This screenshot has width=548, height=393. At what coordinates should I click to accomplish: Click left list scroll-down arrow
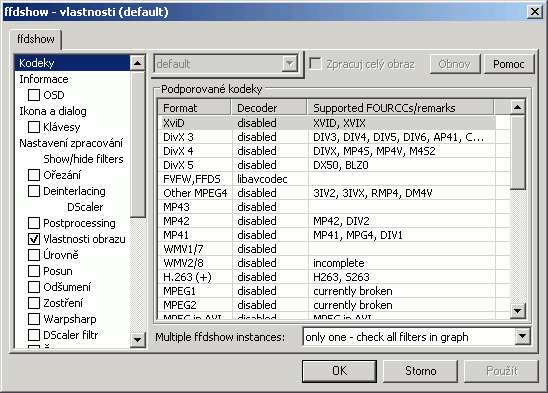pos(138,340)
